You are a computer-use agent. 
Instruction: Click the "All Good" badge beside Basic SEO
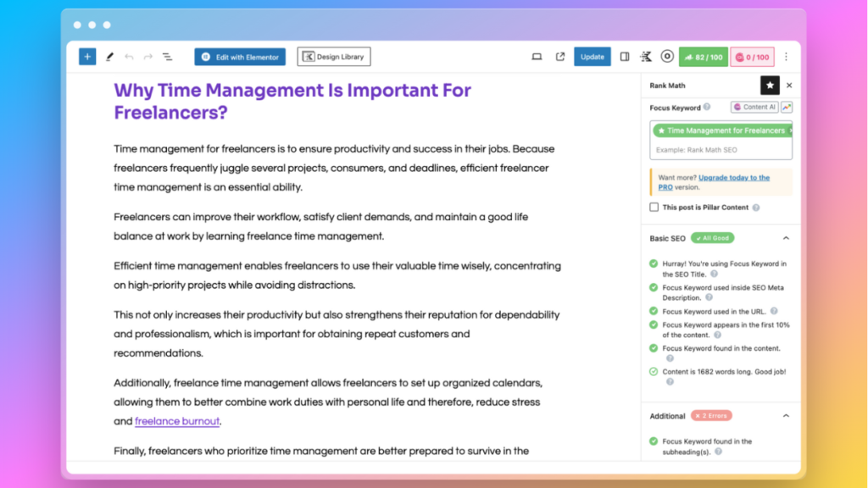point(712,238)
